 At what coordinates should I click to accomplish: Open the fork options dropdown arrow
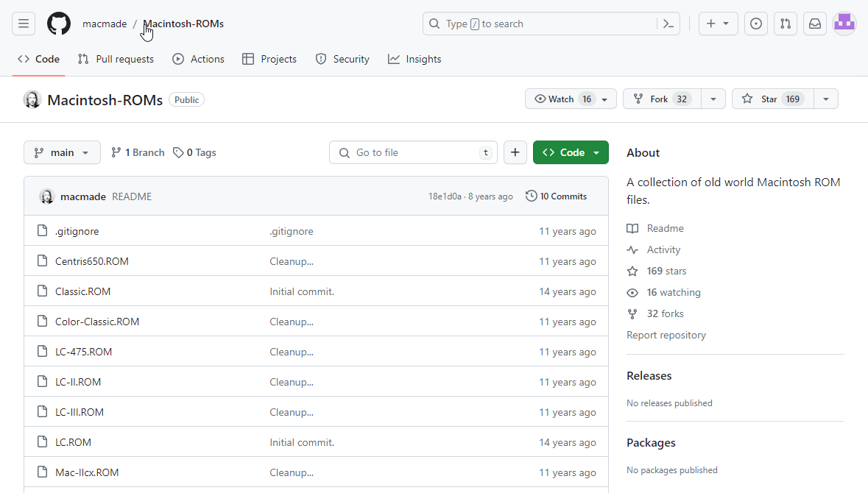coord(713,99)
